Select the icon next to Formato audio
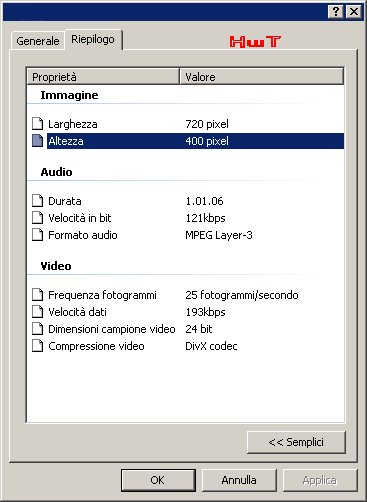Image resolution: width=367 pixels, height=502 pixels. click(38, 235)
